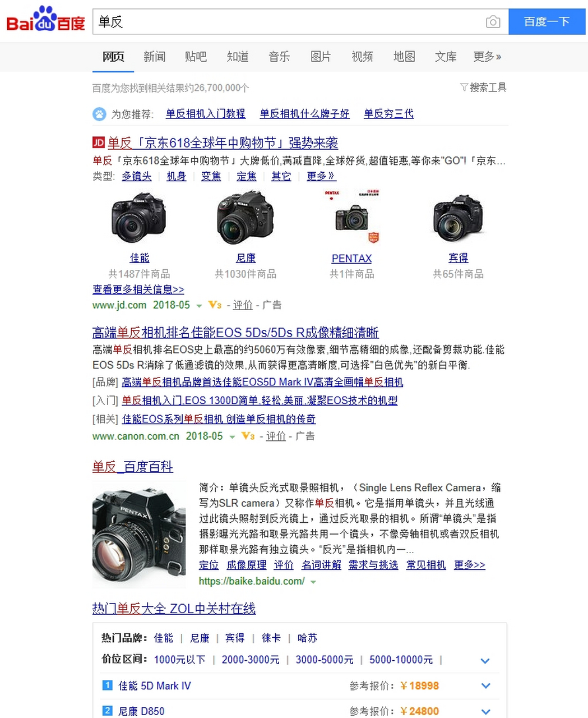Click V3 badge beside www.canon.com.cn

click(248, 436)
